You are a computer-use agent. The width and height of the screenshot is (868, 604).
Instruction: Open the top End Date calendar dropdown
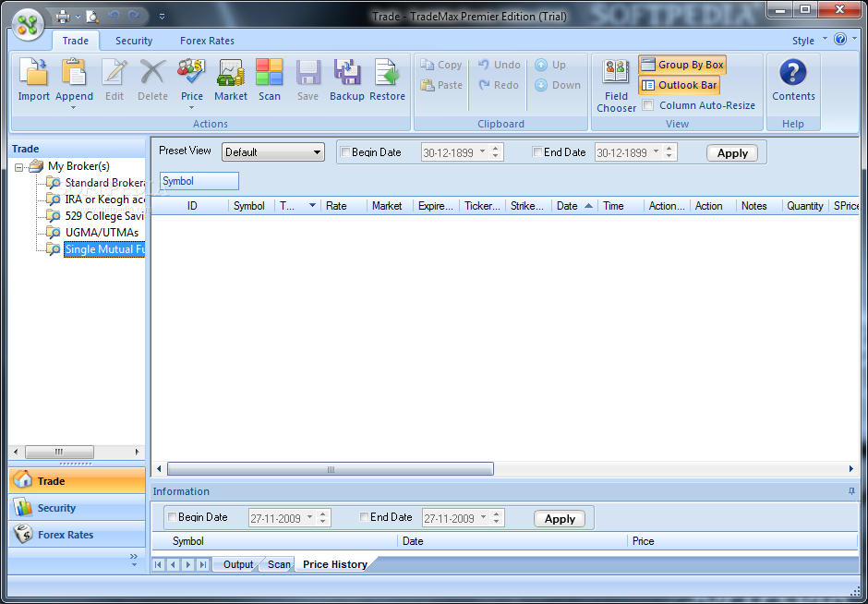click(x=656, y=151)
